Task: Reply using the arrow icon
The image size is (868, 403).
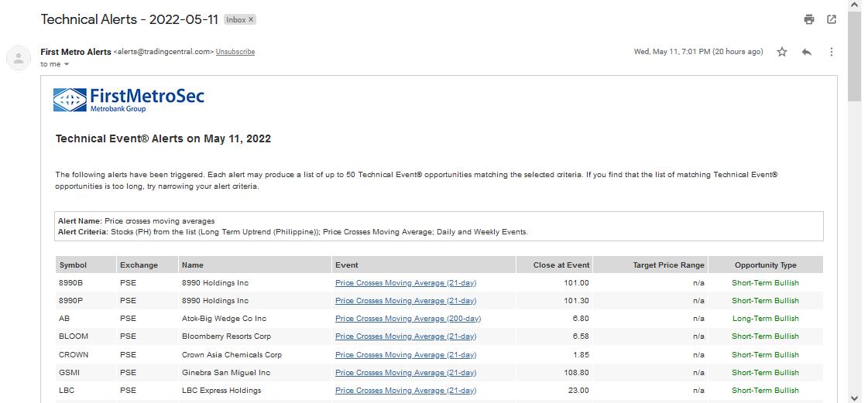Action: tap(807, 52)
